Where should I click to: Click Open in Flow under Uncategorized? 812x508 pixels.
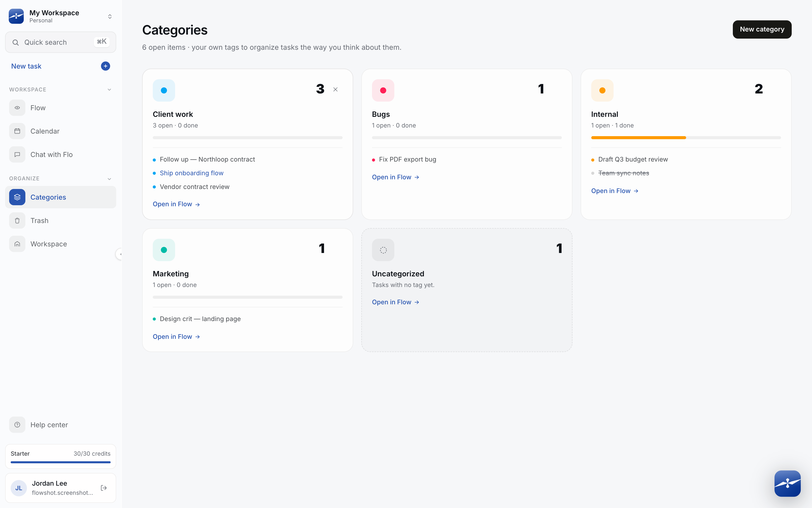(x=396, y=302)
